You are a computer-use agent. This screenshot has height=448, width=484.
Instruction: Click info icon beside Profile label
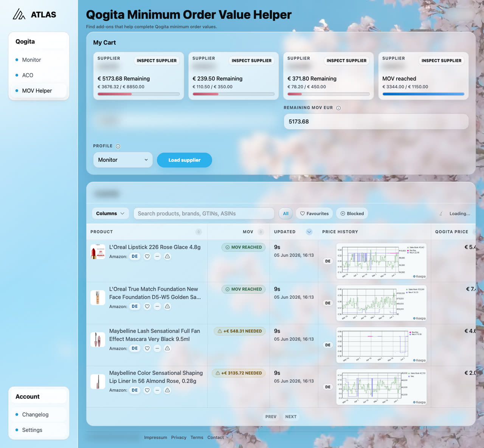(118, 146)
